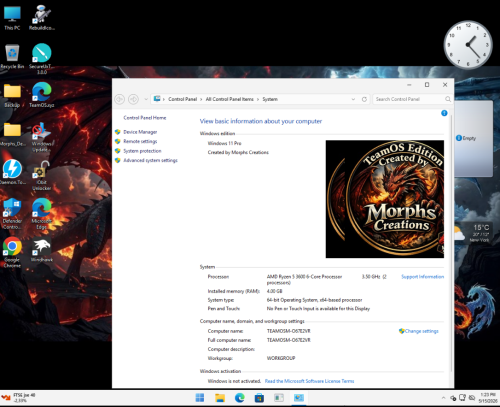Expand the address bar history dropdown
Screen dimensions: 500x407
(353, 99)
